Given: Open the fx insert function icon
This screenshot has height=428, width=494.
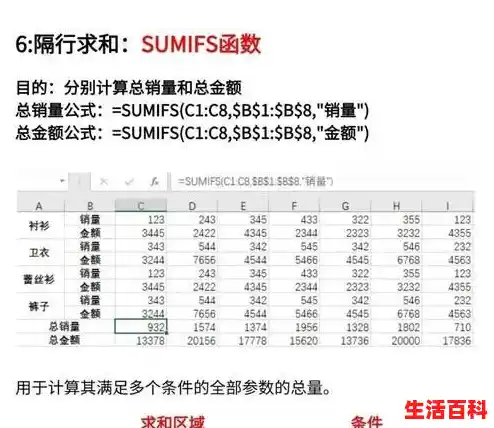Looking at the screenshot, I should [x=154, y=182].
